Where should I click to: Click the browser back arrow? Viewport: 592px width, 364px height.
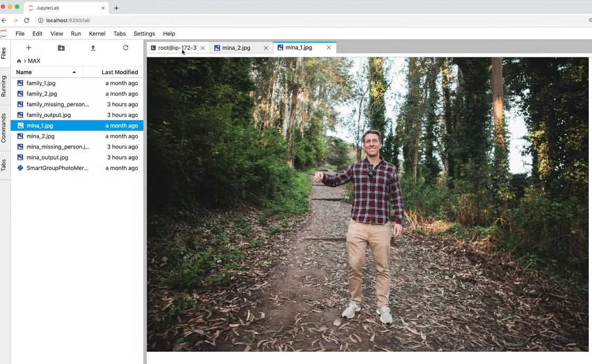(4, 20)
